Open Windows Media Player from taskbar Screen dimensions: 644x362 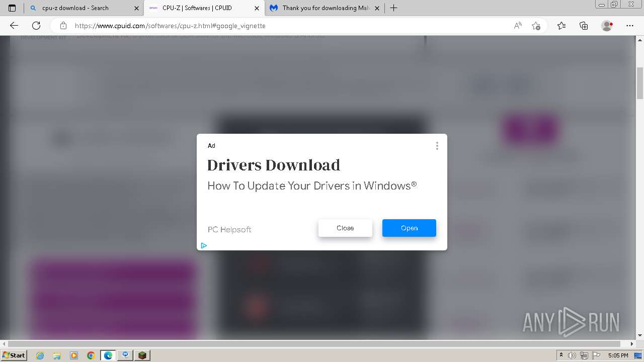click(74, 355)
